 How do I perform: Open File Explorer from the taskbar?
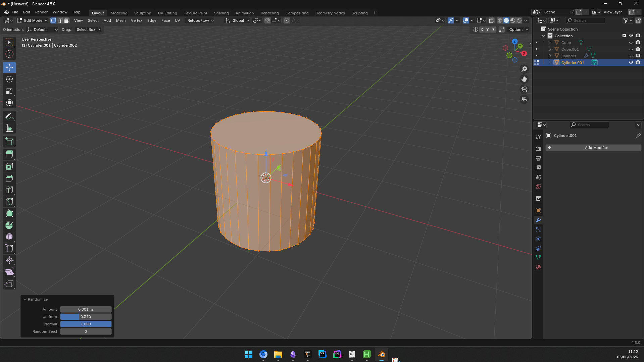278,354
